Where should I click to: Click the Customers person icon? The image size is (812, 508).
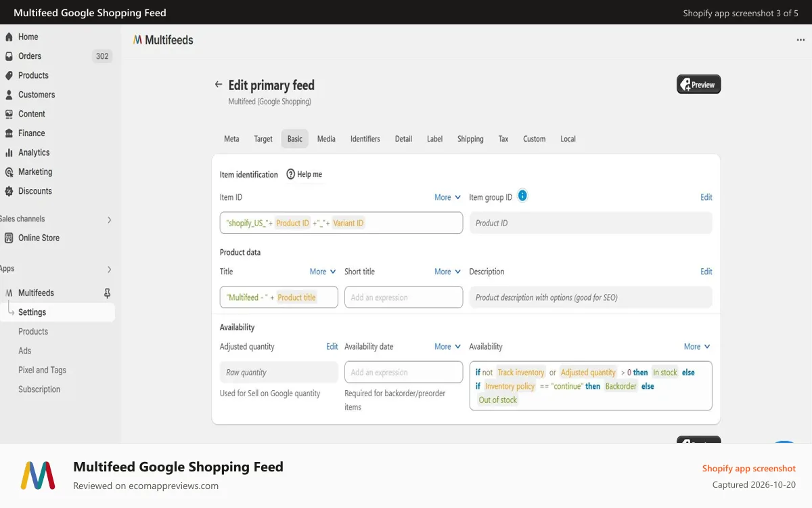click(x=9, y=95)
